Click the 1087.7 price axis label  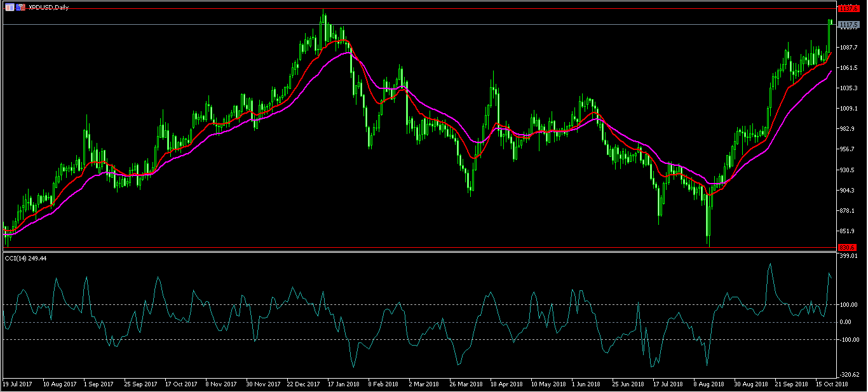[848, 48]
